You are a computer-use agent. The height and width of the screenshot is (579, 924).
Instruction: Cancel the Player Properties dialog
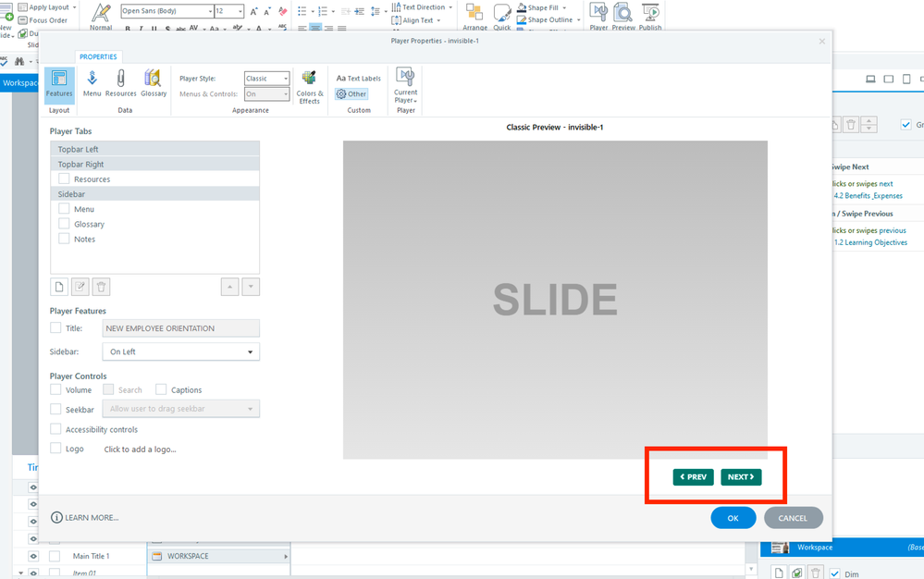click(793, 518)
